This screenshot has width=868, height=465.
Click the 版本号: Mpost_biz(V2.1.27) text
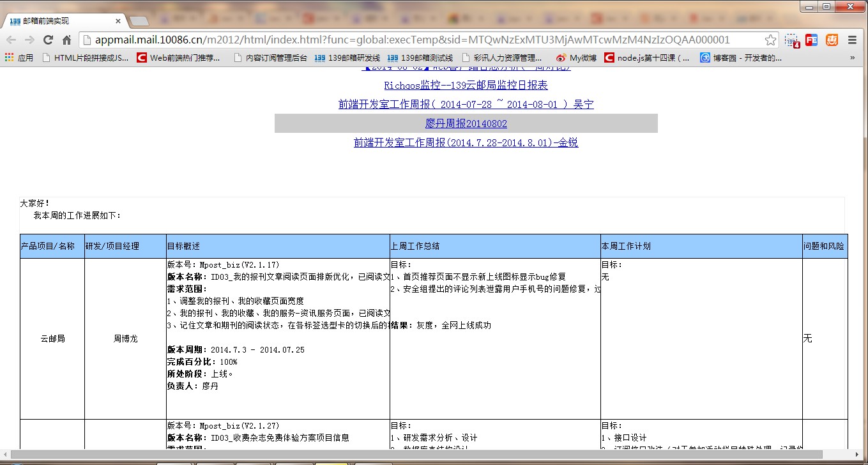coord(223,425)
